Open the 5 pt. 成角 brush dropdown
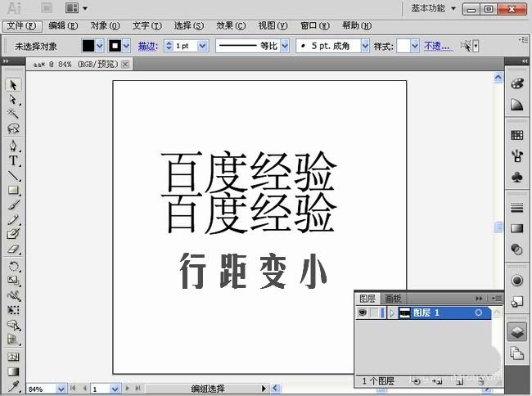 (x=365, y=46)
